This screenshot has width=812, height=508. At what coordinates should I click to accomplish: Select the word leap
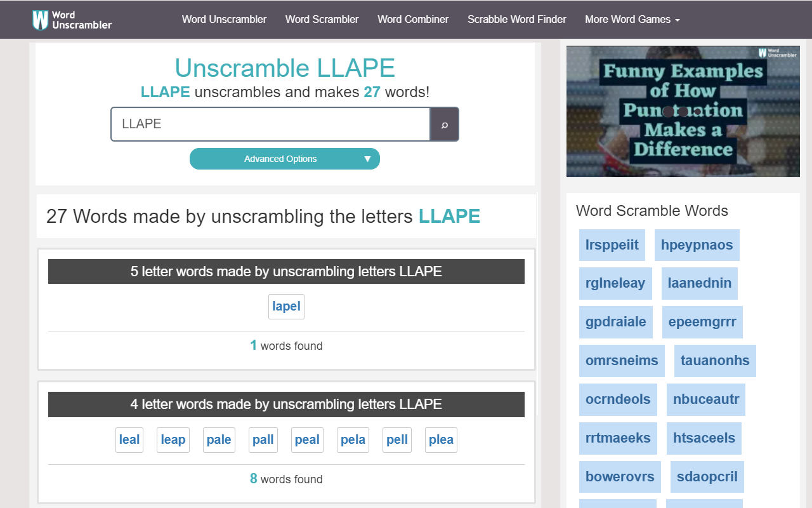(x=173, y=439)
